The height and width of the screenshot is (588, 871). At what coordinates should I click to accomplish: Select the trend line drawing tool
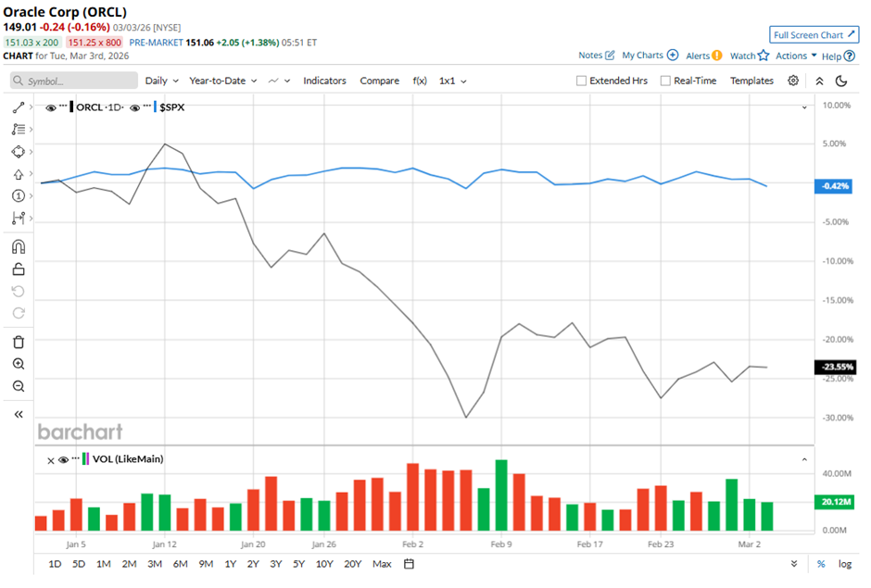[x=19, y=107]
